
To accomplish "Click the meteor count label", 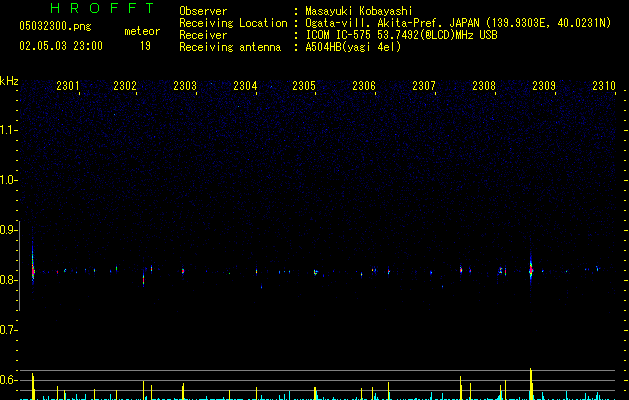I will (x=142, y=31).
